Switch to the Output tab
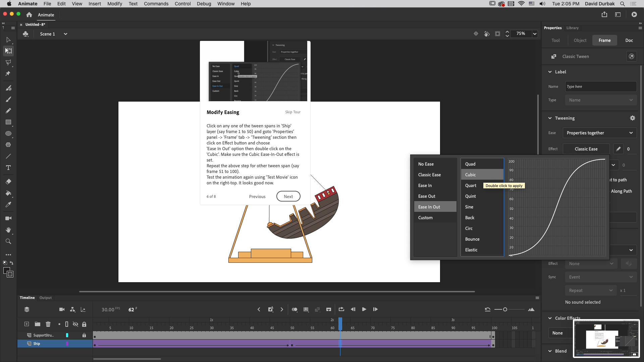The image size is (644, 362). click(x=46, y=298)
